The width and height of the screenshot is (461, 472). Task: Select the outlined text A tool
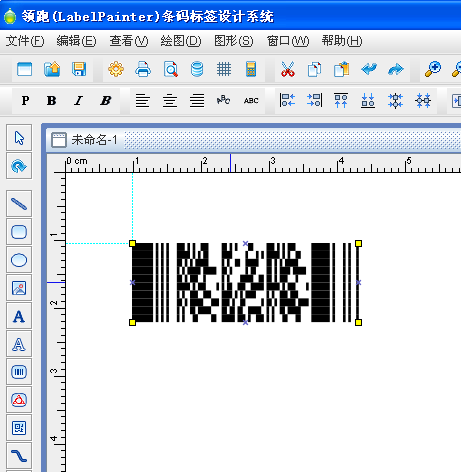click(19, 344)
